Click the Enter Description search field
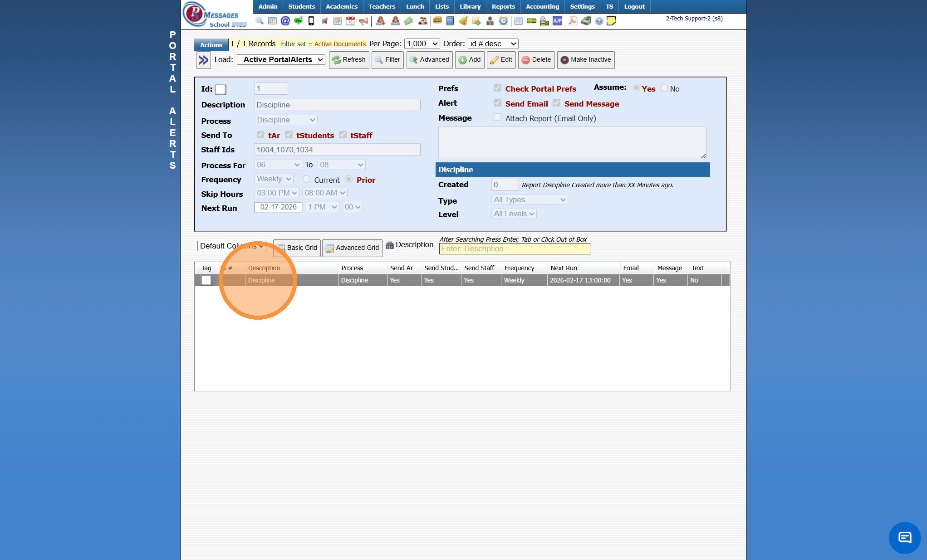The width and height of the screenshot is (927, 560). pos(514,248)
